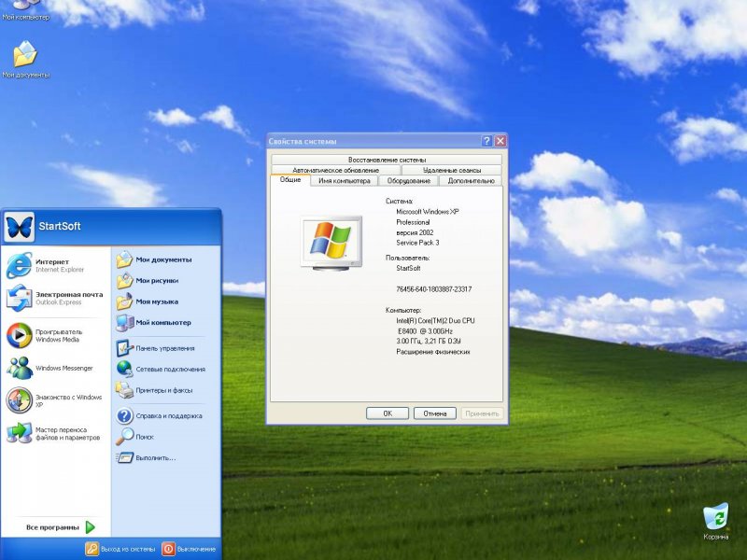This screenshot has width=747, height=560.
Task: Open Search magnifying glass icon
Action: pos(124,437)
